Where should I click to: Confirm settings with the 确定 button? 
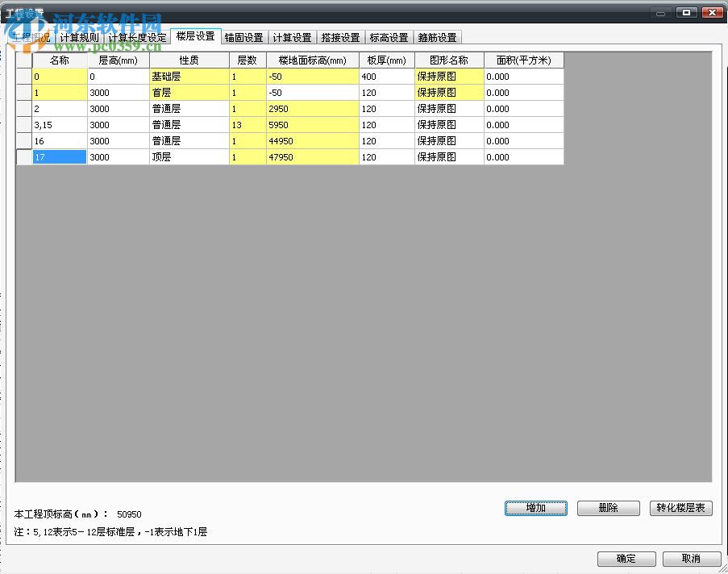click(x=626, y=559)
